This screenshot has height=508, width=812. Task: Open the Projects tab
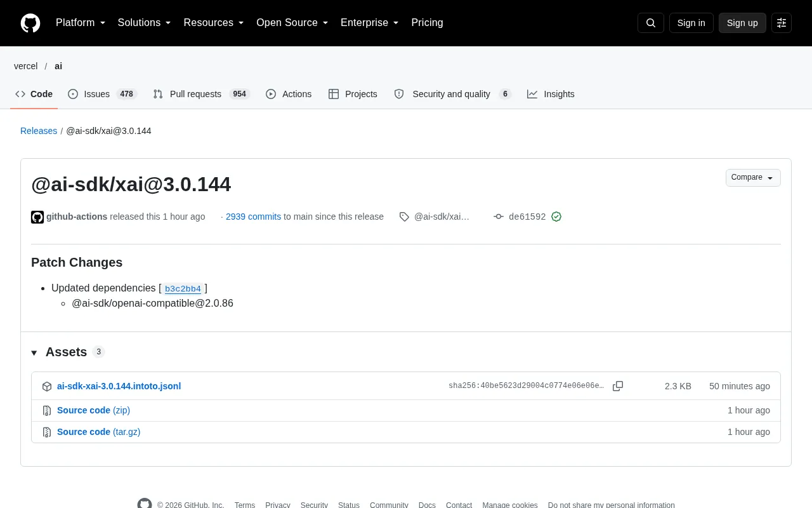coord(353,94)
